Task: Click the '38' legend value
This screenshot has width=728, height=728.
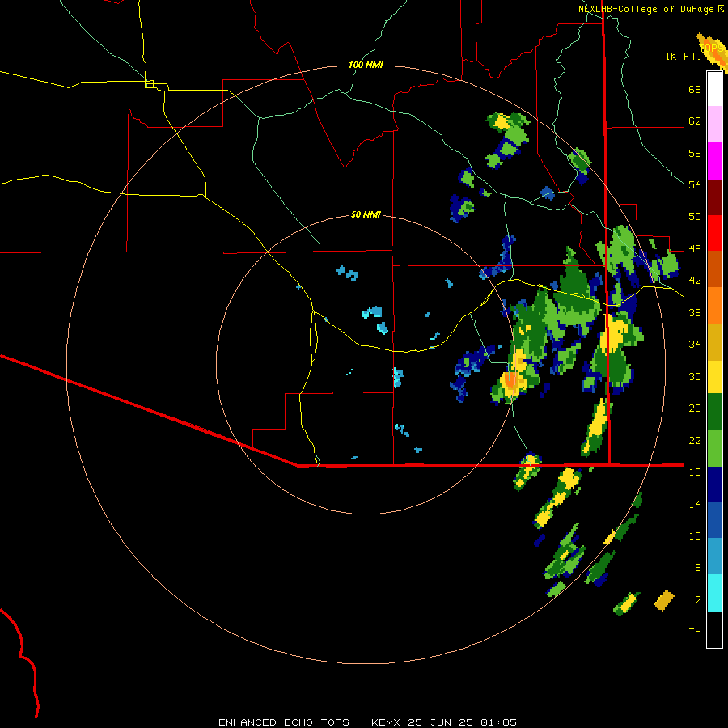Action: click(695, 312)
